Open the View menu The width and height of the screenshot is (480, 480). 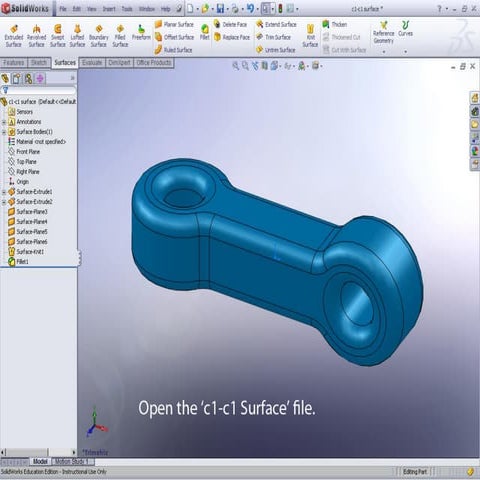tap(92, 9)
